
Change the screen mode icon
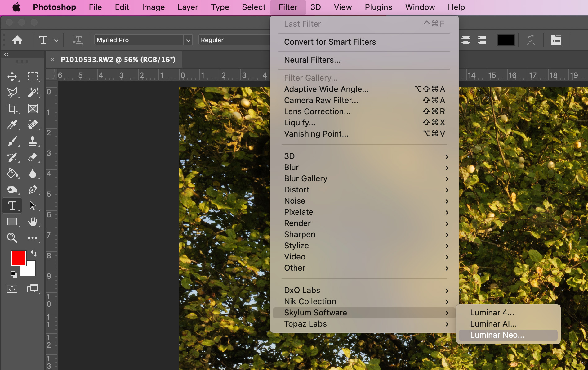(33, 289)
